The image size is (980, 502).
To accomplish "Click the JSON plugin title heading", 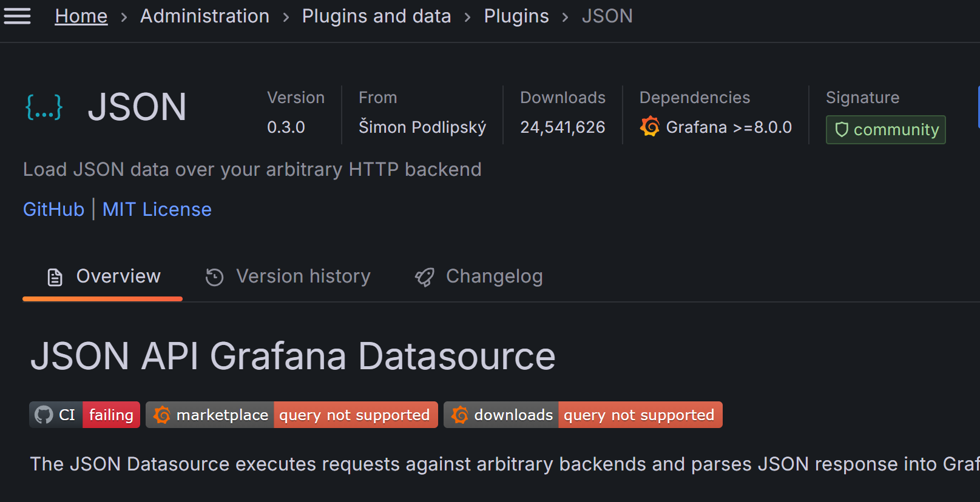I will pos(137,107).
